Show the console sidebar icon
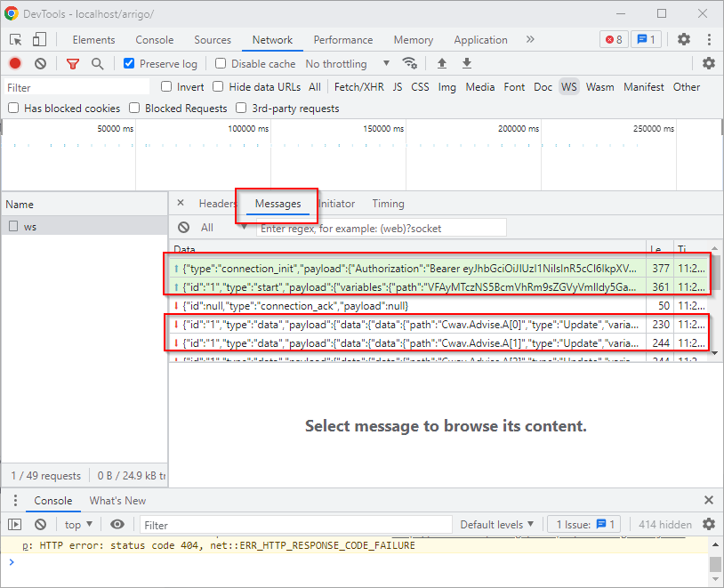 pyautogui.click(x=15, y=524)
